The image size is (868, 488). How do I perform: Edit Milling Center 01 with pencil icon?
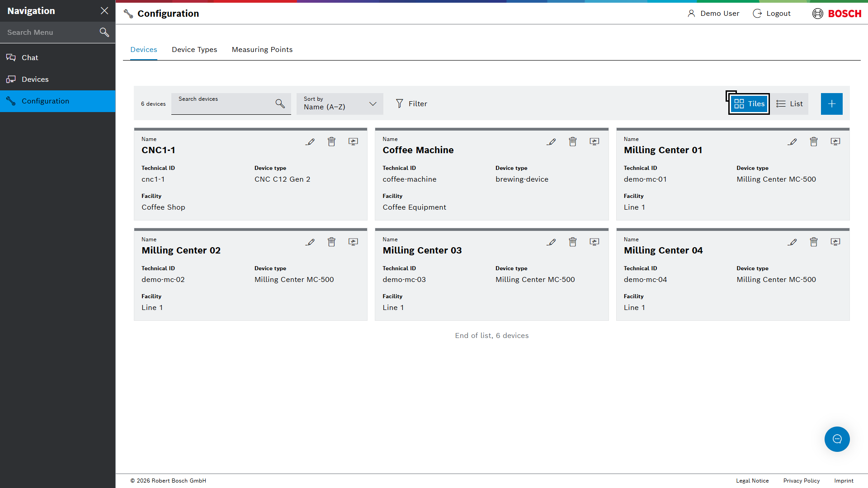pyautogui.click(x=793, y=142)
